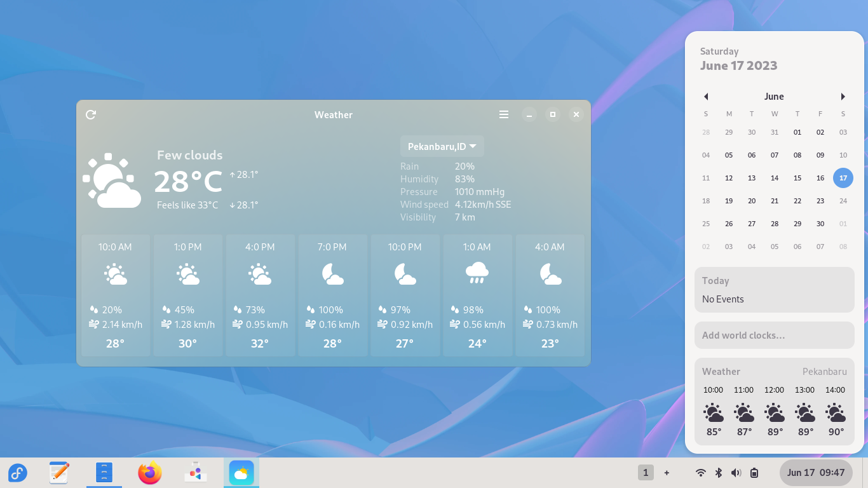The width and height of the screenshot is (868, 488).
Task: Refresh the weather data
Action: (91, 114)
